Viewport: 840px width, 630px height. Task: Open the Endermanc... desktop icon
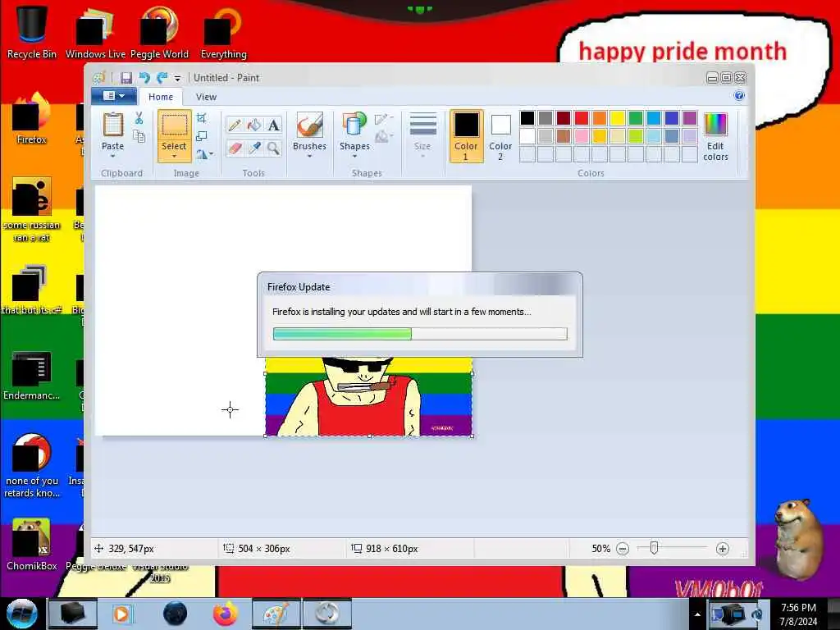click(32, 375)
